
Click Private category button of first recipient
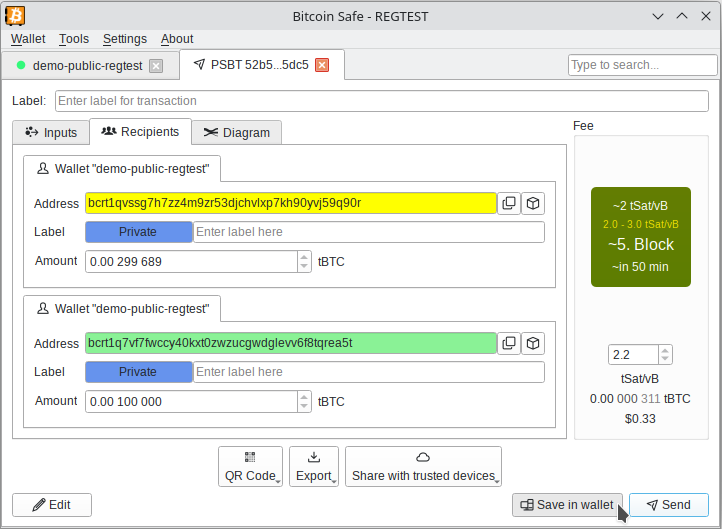pos(139,232)
